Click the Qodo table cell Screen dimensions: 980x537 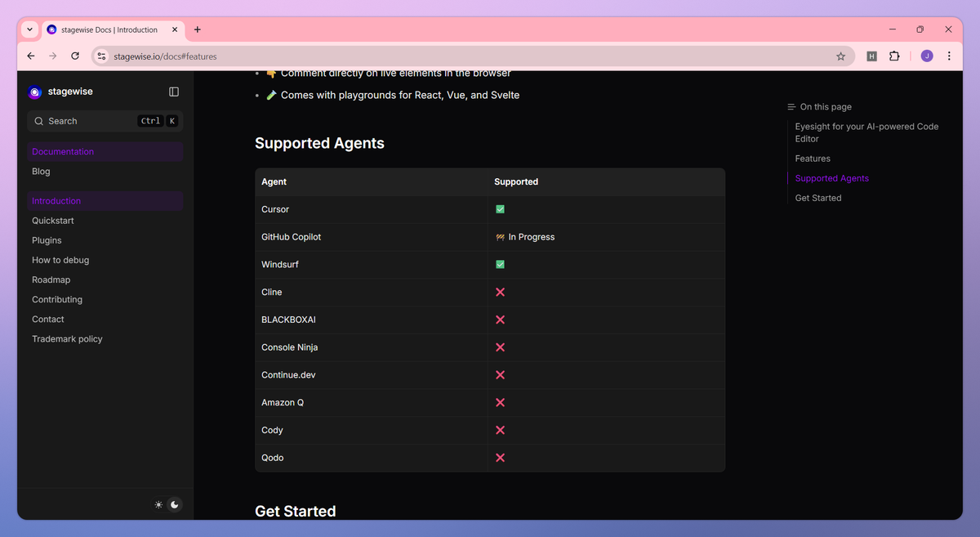coord(372,458)
